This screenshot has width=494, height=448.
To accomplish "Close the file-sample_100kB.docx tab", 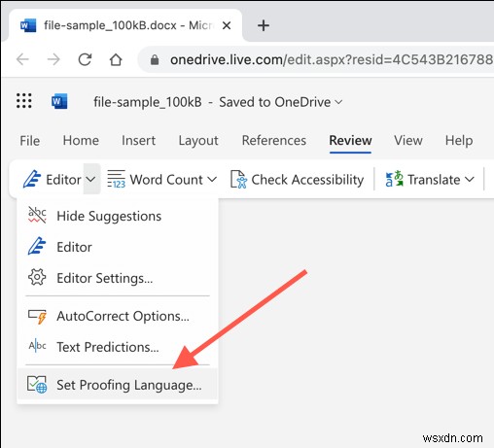I will (x=227, y=25).
